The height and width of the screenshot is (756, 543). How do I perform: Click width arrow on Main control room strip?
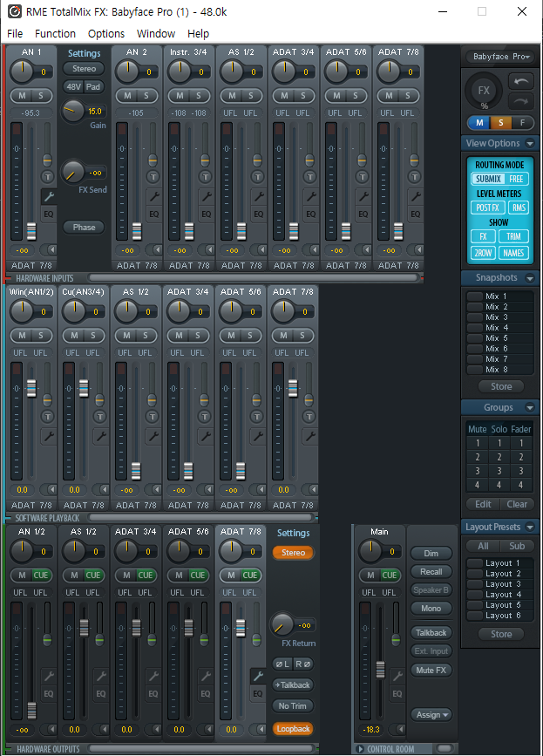coord(397,730)
